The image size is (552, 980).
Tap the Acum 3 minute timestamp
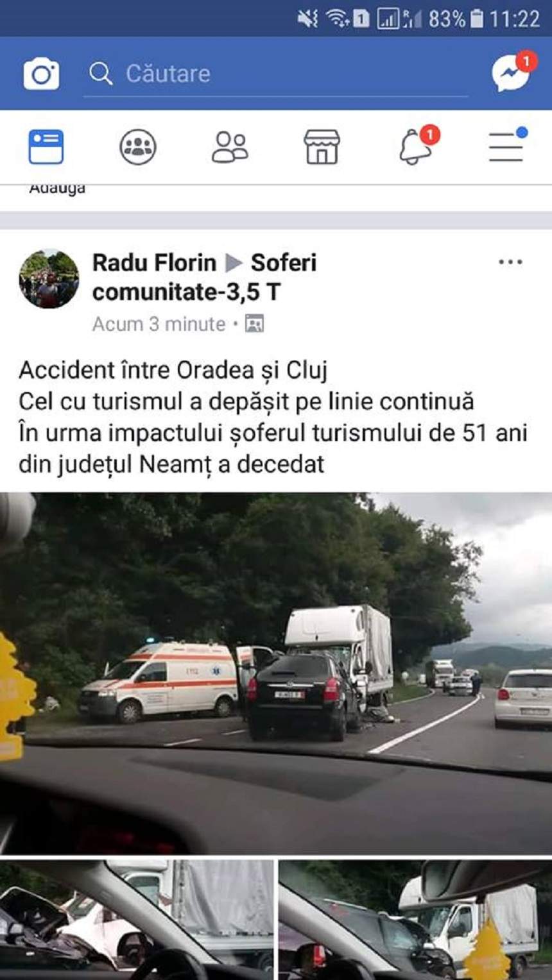pyautogui.click(x=159, y=324)
